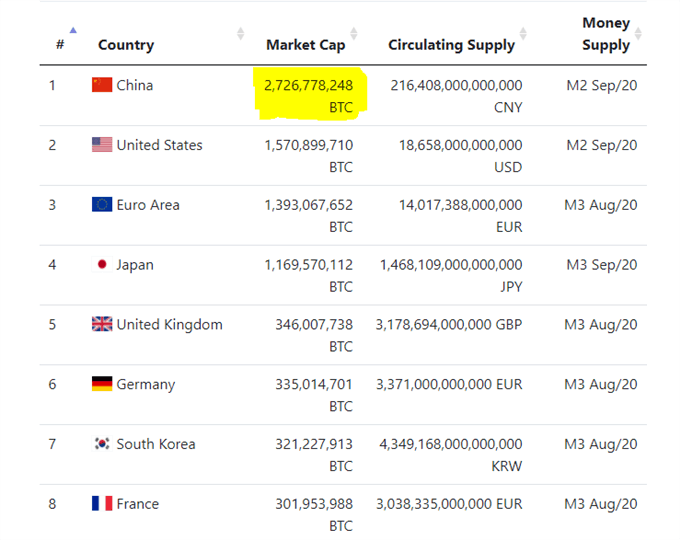
Task: Click the South Korea flag icon
Action: [x=102, y=444]
